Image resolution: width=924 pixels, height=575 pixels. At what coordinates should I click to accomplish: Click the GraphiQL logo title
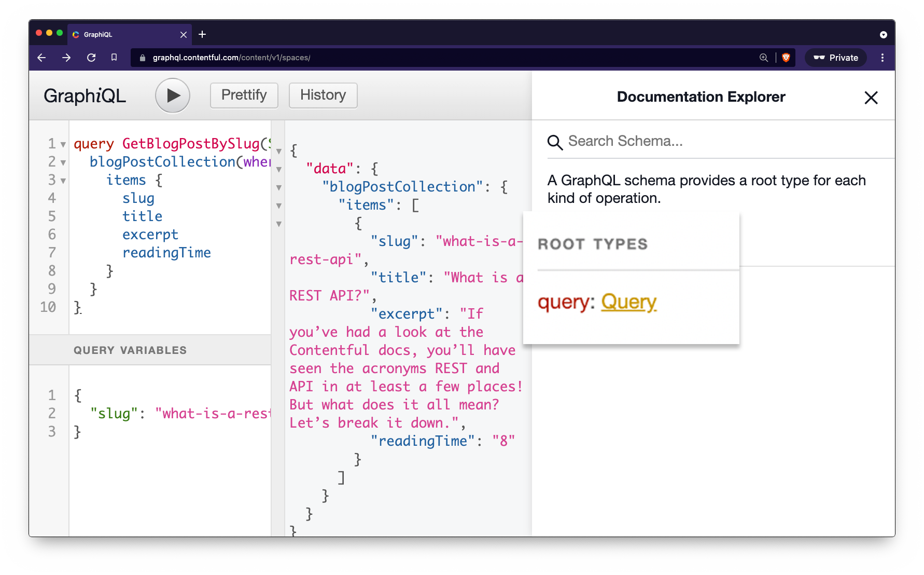85,95
